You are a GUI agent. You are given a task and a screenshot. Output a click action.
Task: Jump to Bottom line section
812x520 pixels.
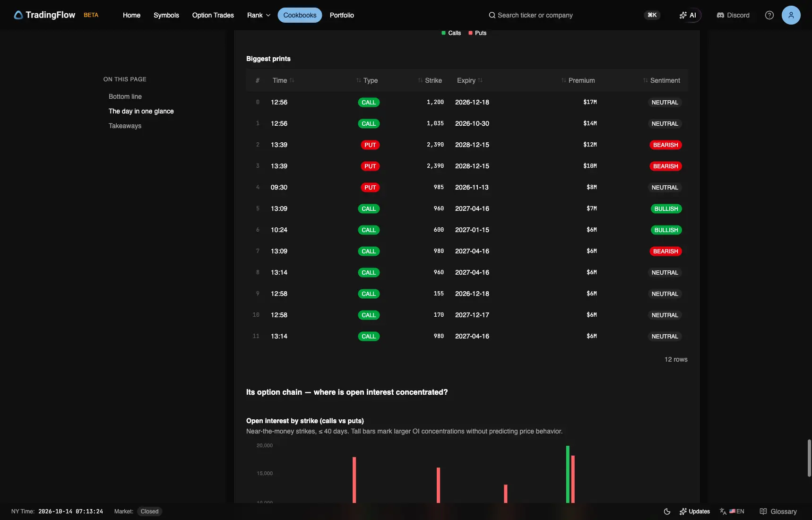tap(125, 96)
